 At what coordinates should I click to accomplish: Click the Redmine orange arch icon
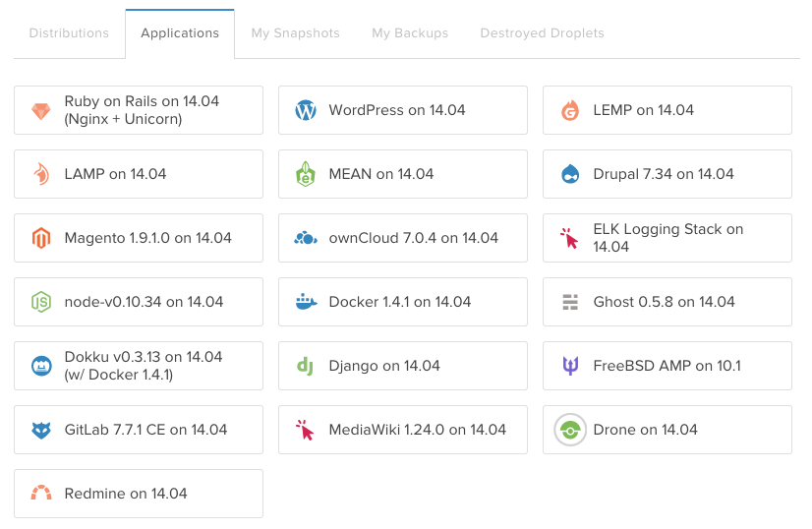coord(41,493)
